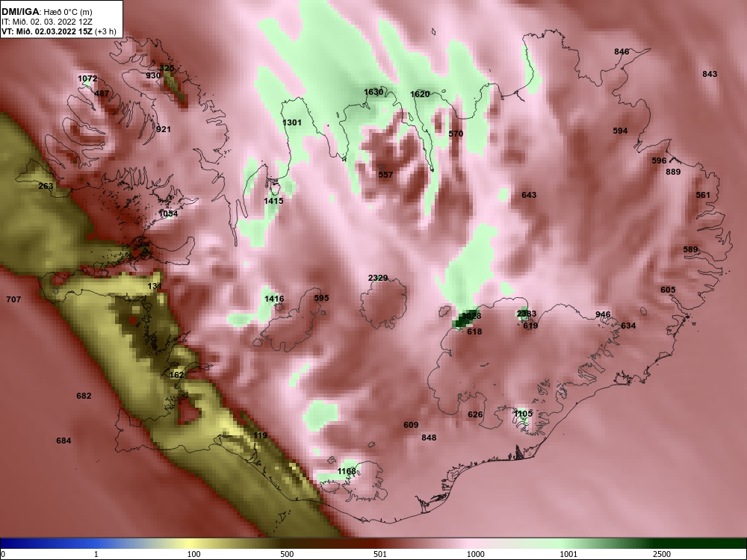Select the legend label 1000
This screenshot has height=560, width=747.
tap(475, 554)
